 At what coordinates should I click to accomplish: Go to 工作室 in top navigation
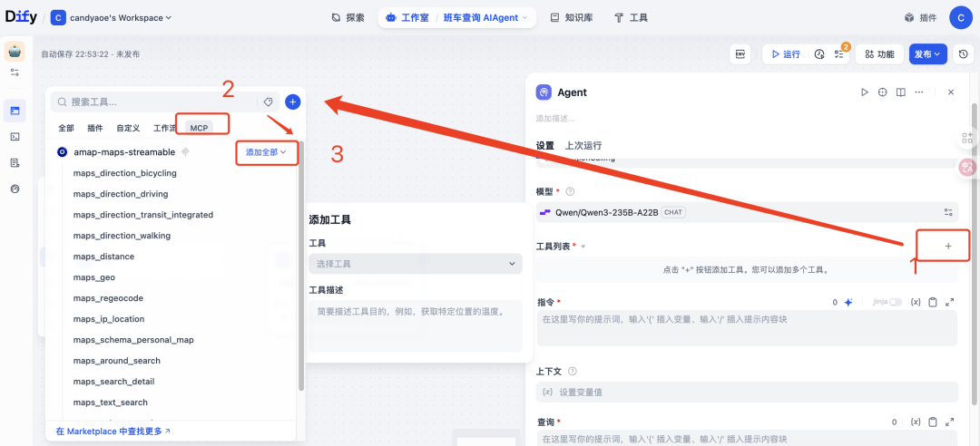[408, 17]
